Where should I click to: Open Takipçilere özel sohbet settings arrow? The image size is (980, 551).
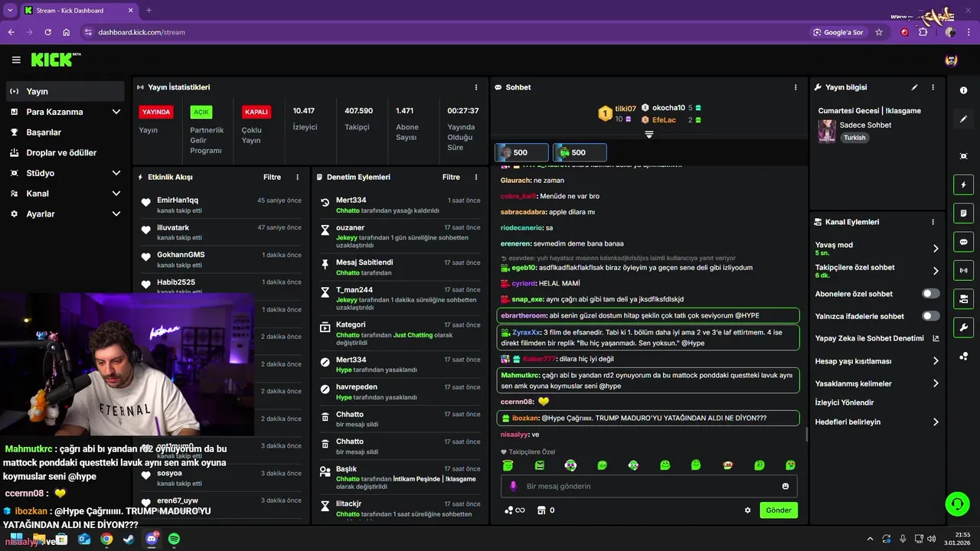(x=936, y=271)
